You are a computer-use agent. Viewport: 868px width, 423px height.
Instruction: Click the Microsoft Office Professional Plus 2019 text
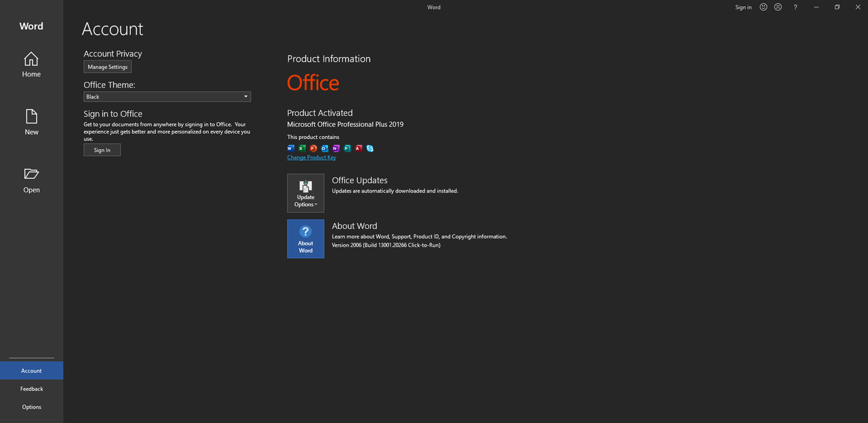click(345, 125)
